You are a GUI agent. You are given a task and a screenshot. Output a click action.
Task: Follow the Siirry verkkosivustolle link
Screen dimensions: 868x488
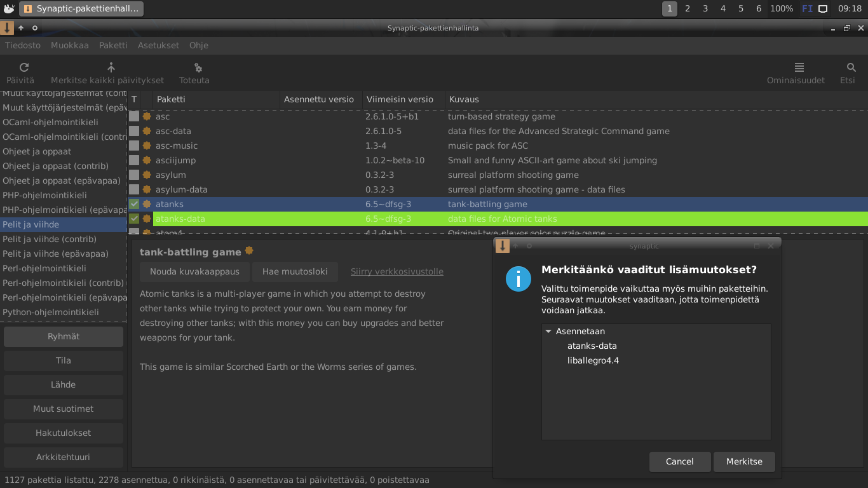(397, 271)
